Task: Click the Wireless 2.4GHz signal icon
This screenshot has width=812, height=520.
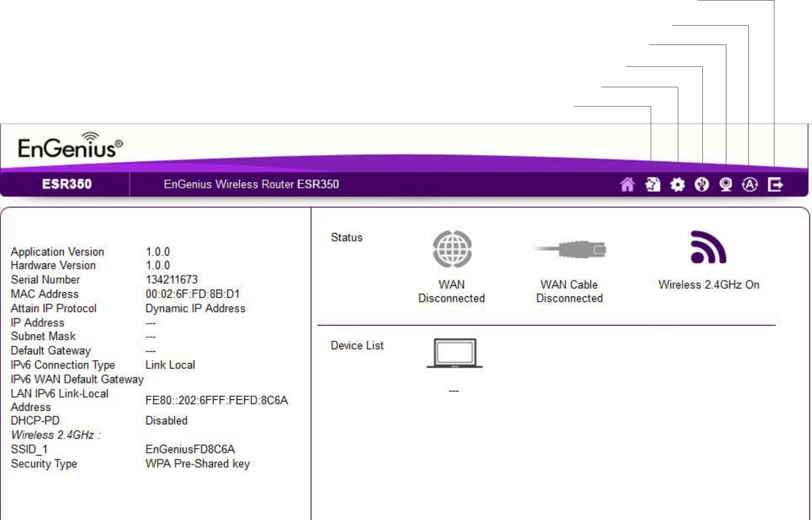Action: 708,247
